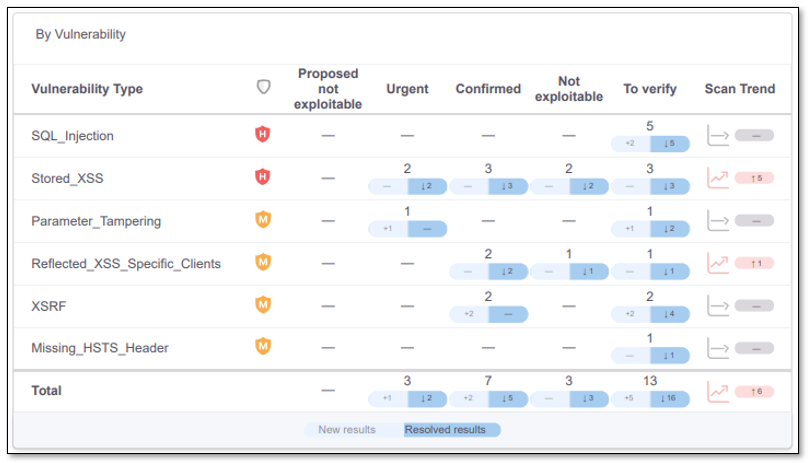Open the SQL_Injection vulnerability type
This screenshot has width=808, height=463.
coord(73,136)
